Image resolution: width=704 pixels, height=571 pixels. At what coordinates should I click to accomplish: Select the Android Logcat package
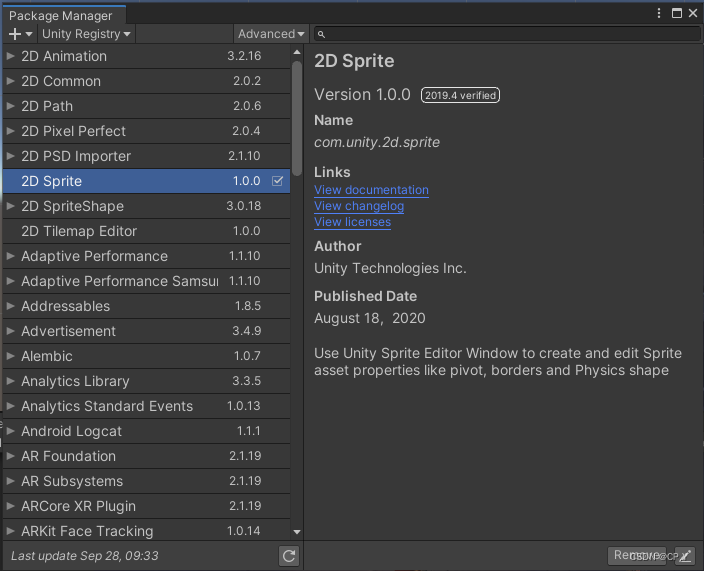click(146, 431)
